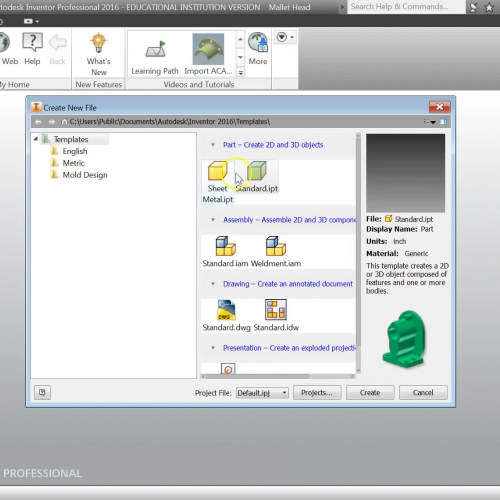The height and width of the screenshot is (500, 500).
Task: Click the Videos and Tutorials panel label
Action: click(x=199, y=85)
